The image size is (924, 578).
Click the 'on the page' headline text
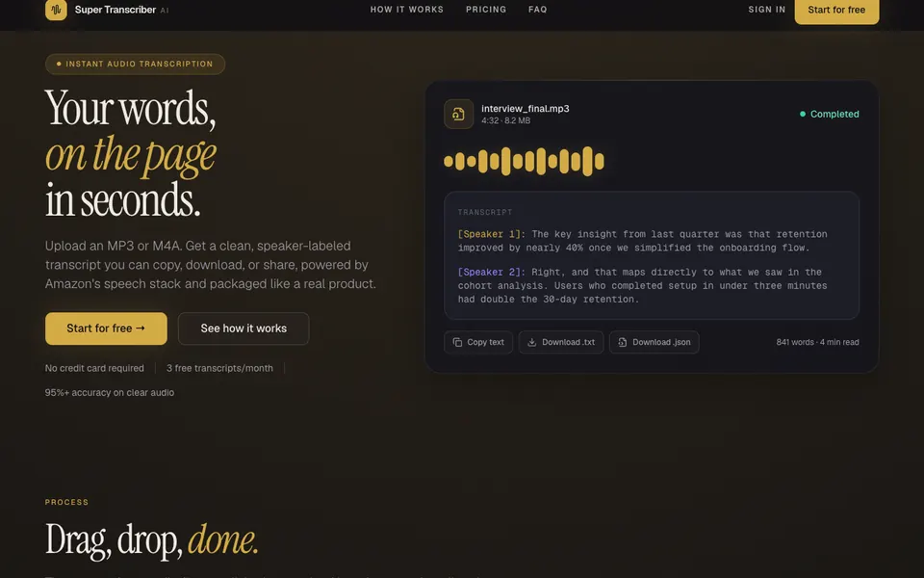131,156
